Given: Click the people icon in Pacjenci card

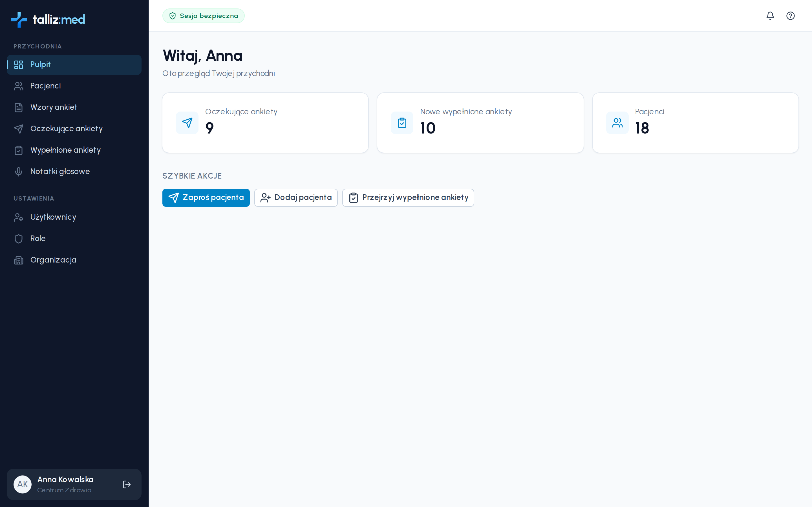Looking at the screenshot, I should [617, 123].
